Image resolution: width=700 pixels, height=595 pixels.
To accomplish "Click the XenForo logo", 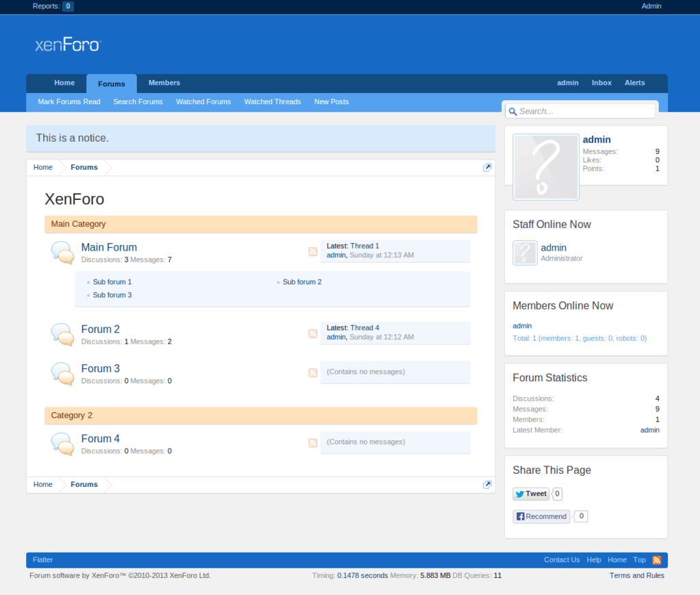I will click(68, 45).
